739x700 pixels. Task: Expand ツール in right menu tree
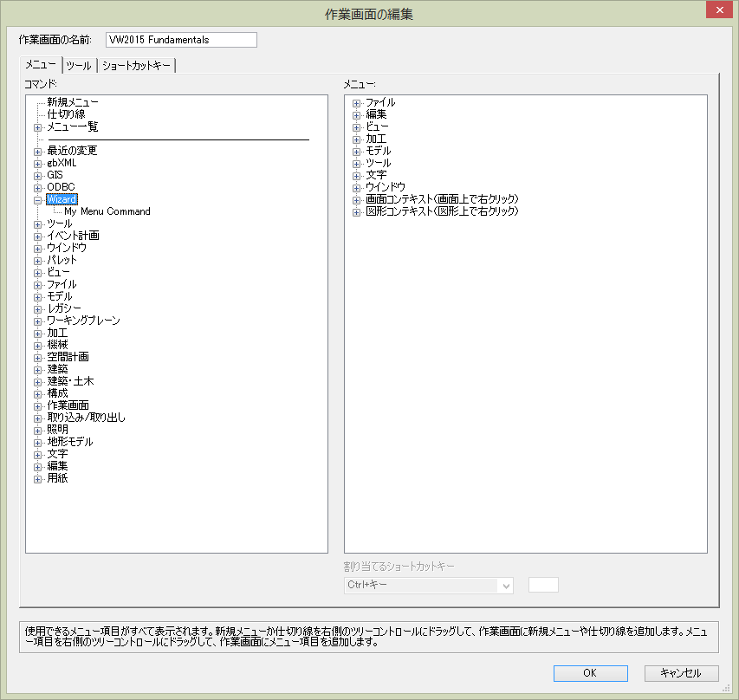point(356,164)
